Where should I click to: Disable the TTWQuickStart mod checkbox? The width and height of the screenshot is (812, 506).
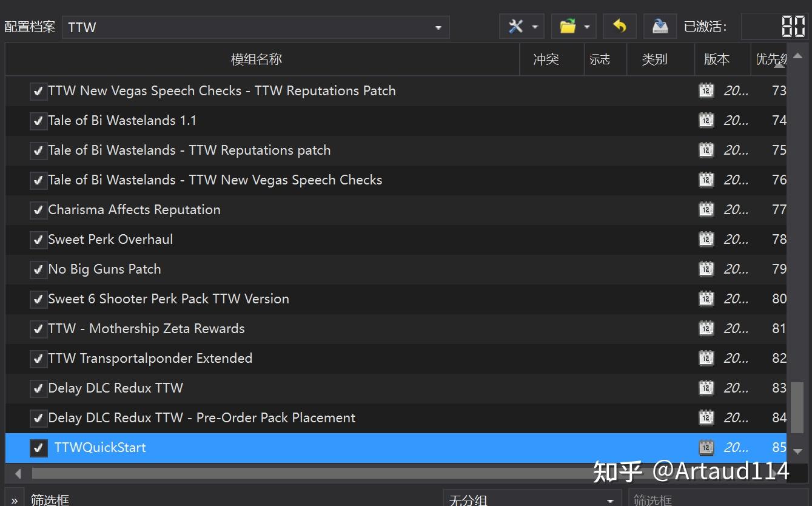point(38,448)
